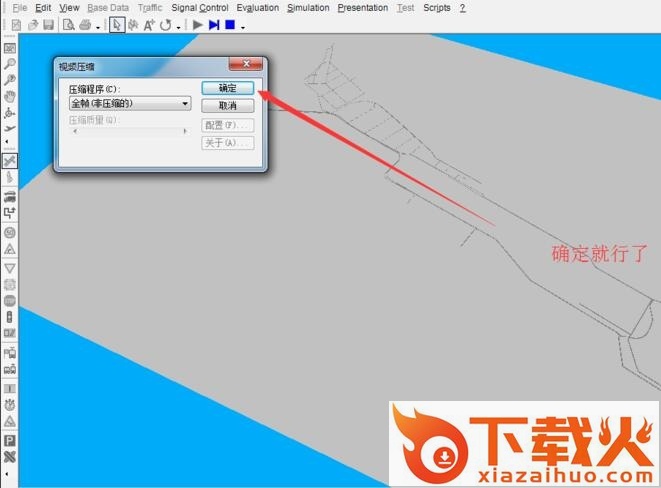Expand the rotate tool dropdown arrow
This screenshot has width=661, height=488.
[x=178, y=28]
